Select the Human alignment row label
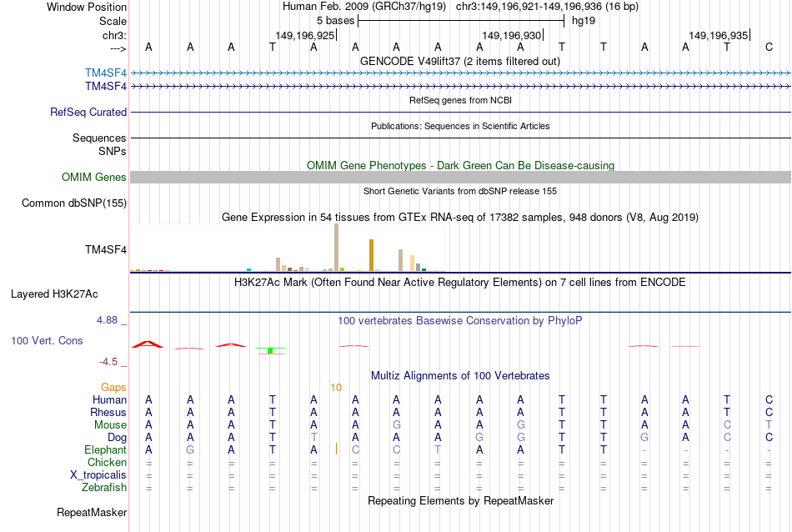The height and width of the screenshot is (532, 792). (x=109, y=399)
